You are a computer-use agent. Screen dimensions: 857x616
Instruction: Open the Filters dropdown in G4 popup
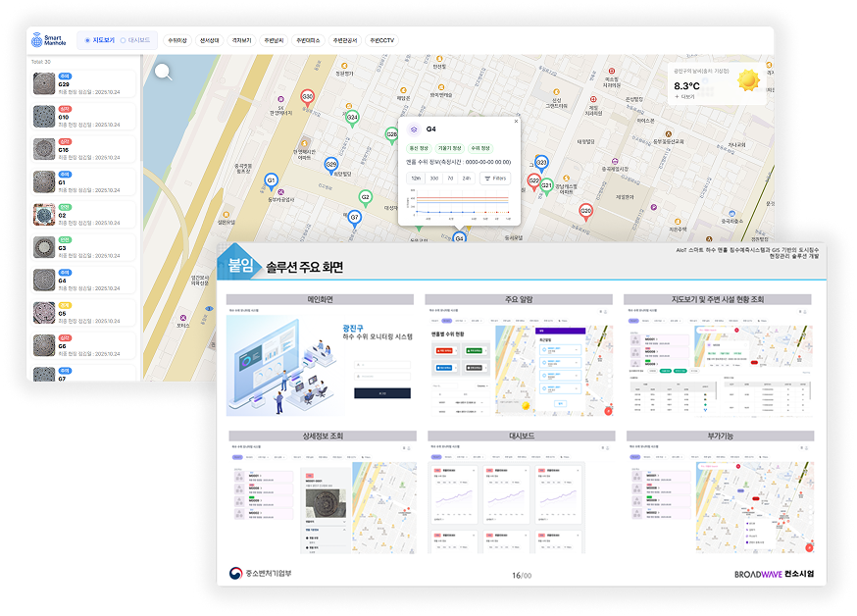[495, 179]
